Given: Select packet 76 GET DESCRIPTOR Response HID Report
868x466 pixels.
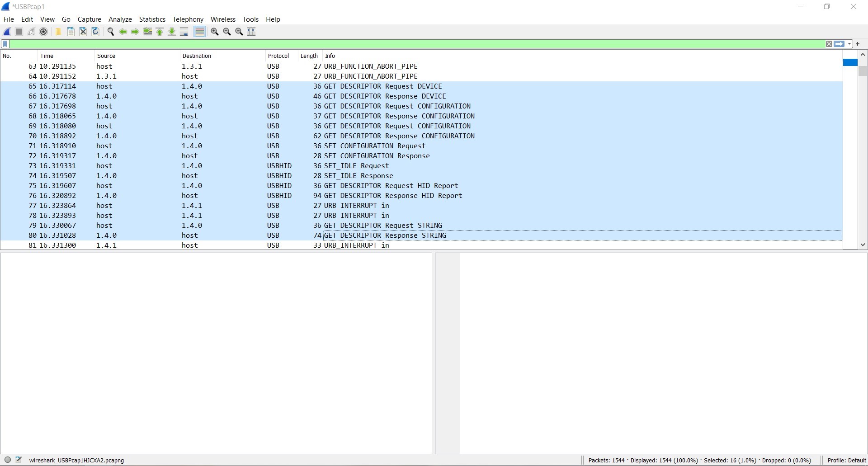Looking at the screenshot, I should [x=421, y=196].
